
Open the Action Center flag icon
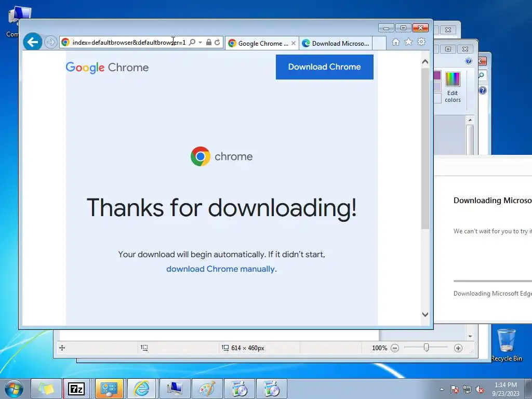[455, 389]
